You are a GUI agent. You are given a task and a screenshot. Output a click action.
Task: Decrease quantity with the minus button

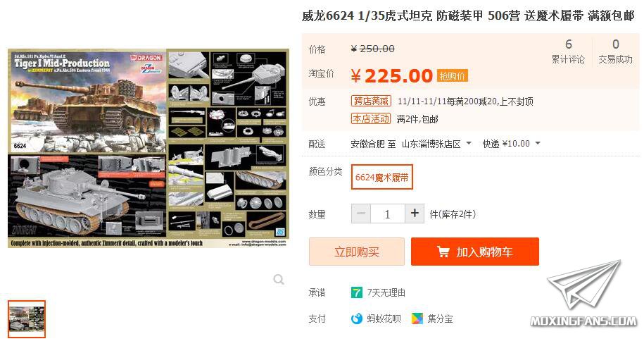[x=361, y=214]
